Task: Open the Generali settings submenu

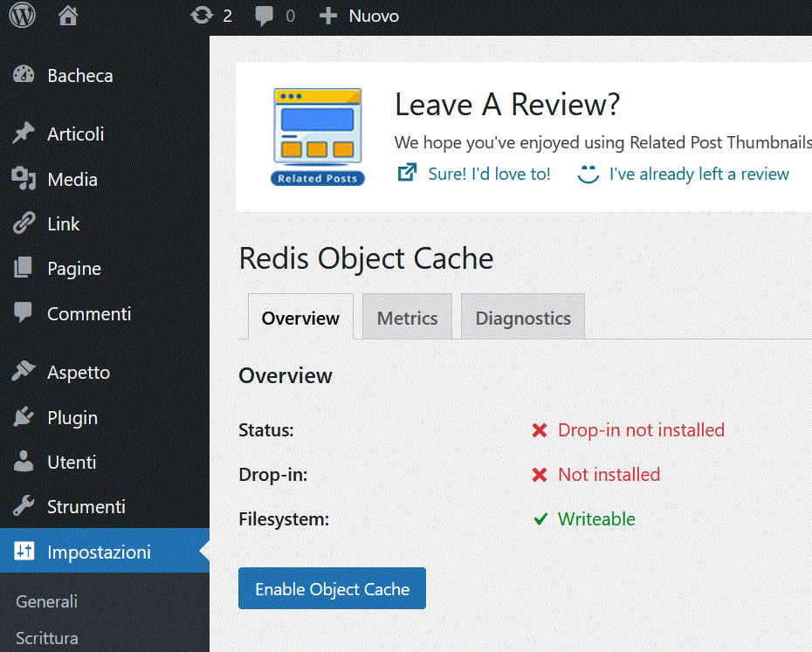Action: click(46, 601)
